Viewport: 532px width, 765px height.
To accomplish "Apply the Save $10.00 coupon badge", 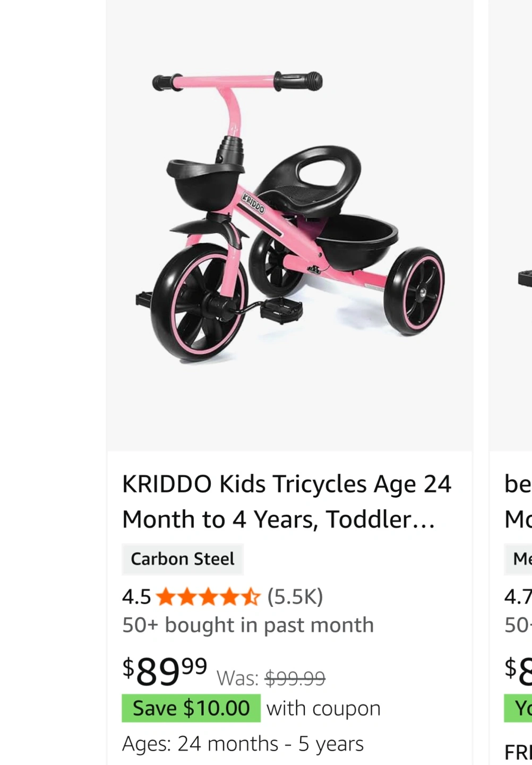I will 191,708.
